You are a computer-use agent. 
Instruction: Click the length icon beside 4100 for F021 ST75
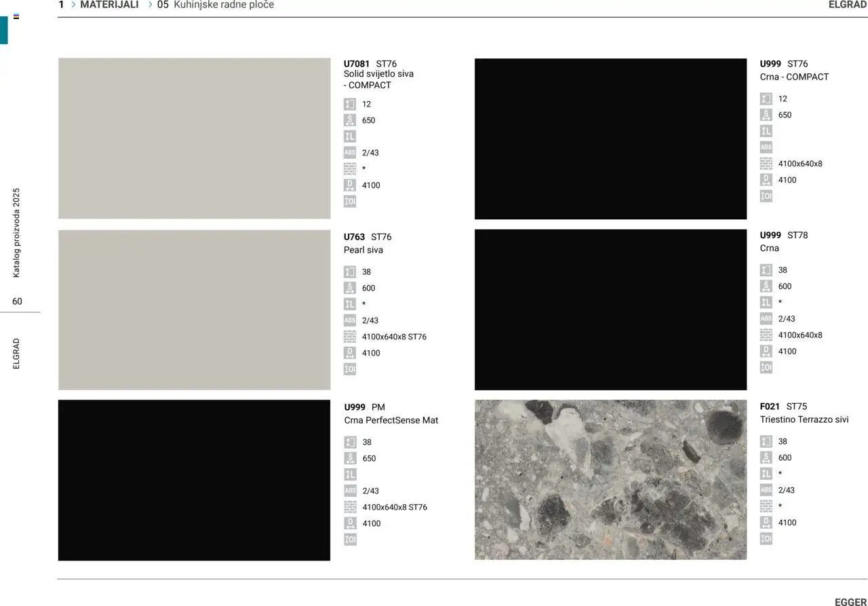pos(766,523)
